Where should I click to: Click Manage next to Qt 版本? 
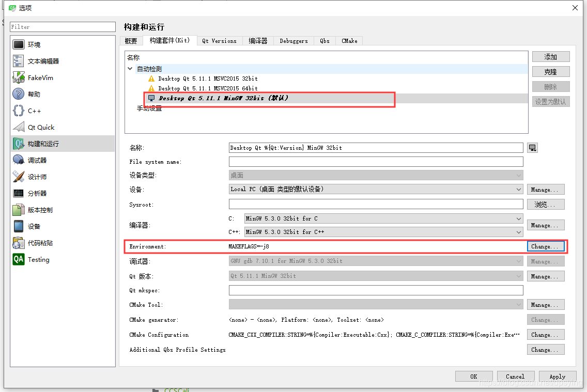click(546, 276)
